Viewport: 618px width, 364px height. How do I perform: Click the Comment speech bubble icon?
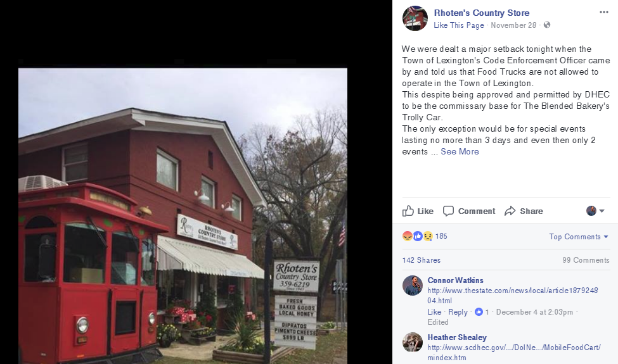point(448,211)
